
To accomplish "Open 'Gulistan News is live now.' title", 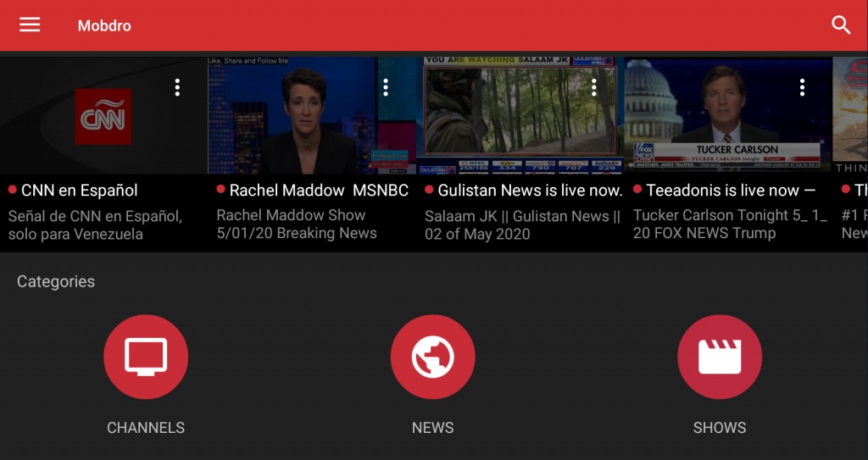I will tap(530, 191).
